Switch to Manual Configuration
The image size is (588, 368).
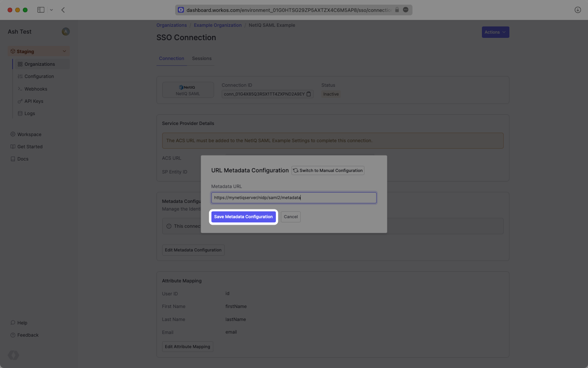click(x=328, y=171)
